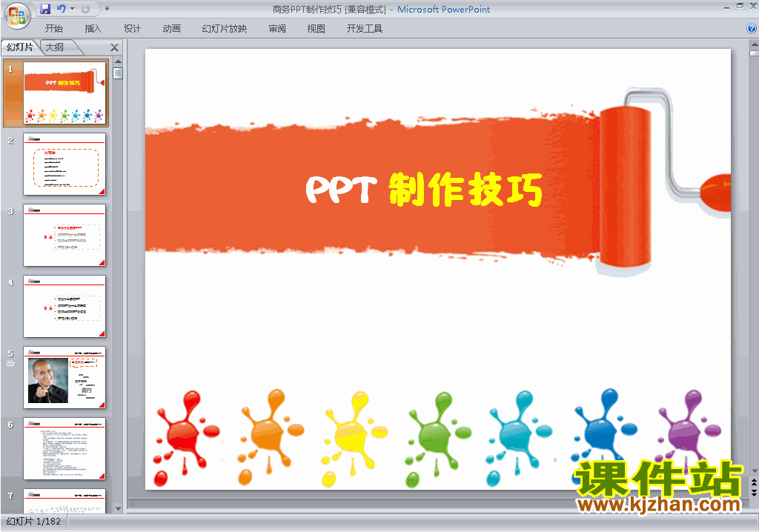Viewport: 759px width, 532px height.
Task: Click the Previous Slide double-arrow button
Action: coord(754,482)
